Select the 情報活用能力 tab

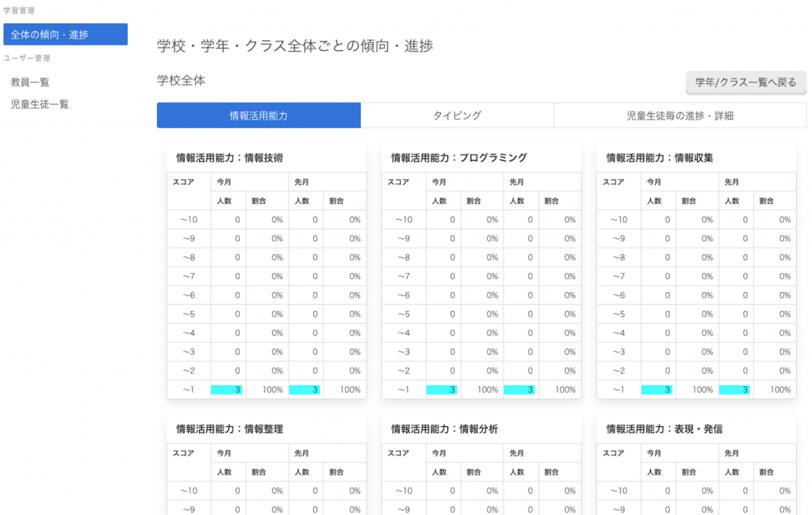click(x=259, y=116)
